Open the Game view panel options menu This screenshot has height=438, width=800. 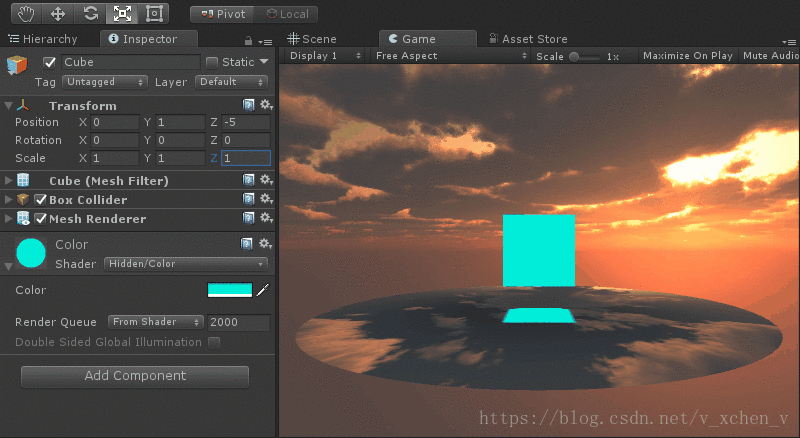click(789, 42)
